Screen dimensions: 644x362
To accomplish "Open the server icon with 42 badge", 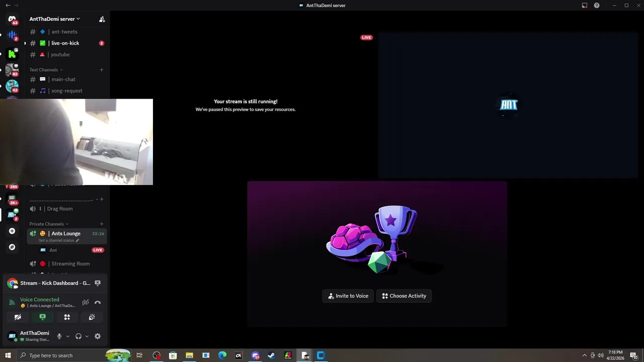I will tap(12, 86).
